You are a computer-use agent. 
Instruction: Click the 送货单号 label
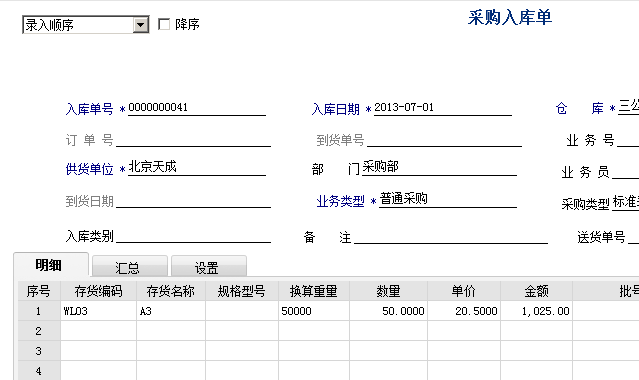[601, 237]
